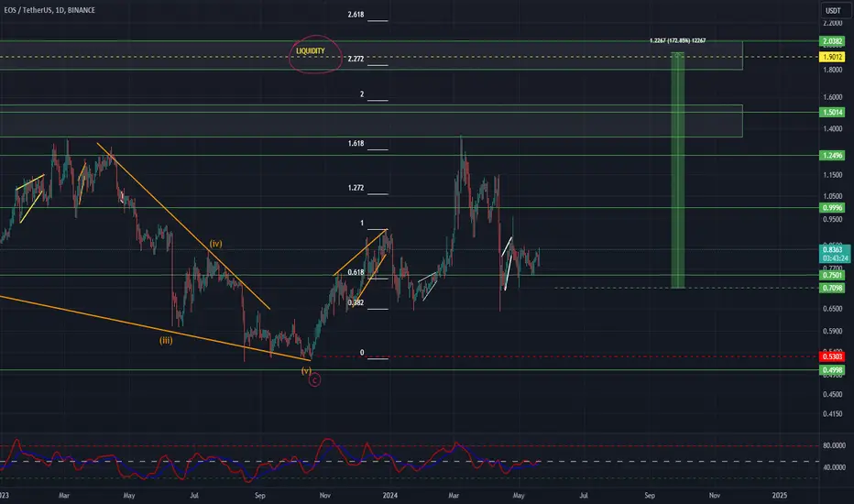Click the 0.6500 price axis value
This screenshot has width=854, height=504.
click(833, 309)
